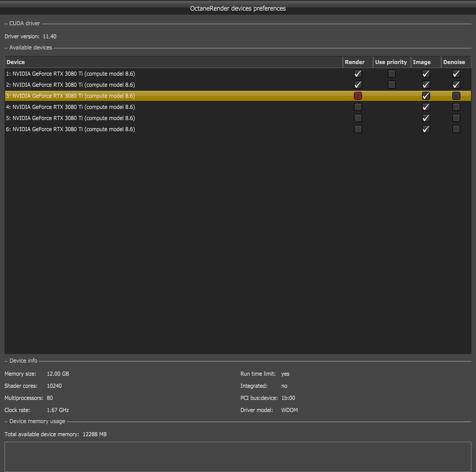Uncheck Render for device 2
This screenshot has height=472, width=476.
pyautogui.click(x=358, y=85)
